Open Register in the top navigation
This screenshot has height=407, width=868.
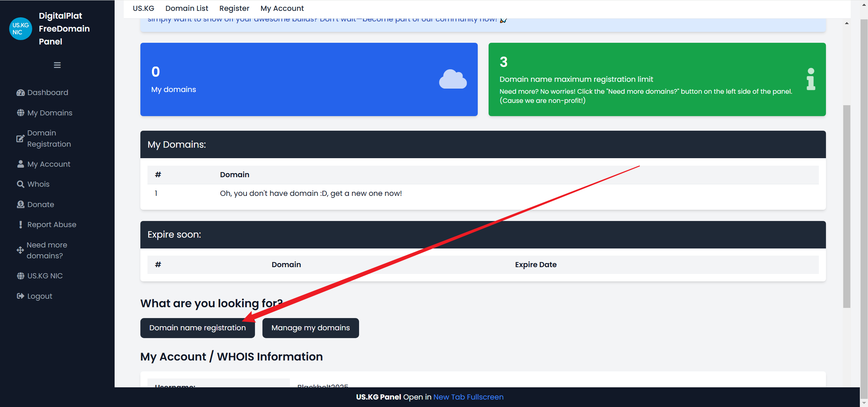click(x=234, y=8)
